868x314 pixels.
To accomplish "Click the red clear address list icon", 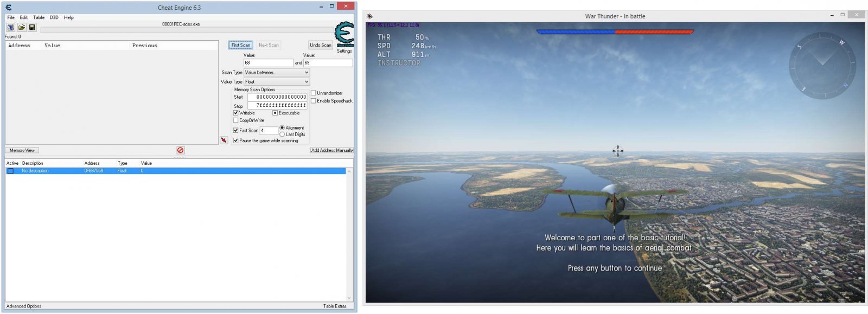I will pyautogui.click(x=181, y=150).
